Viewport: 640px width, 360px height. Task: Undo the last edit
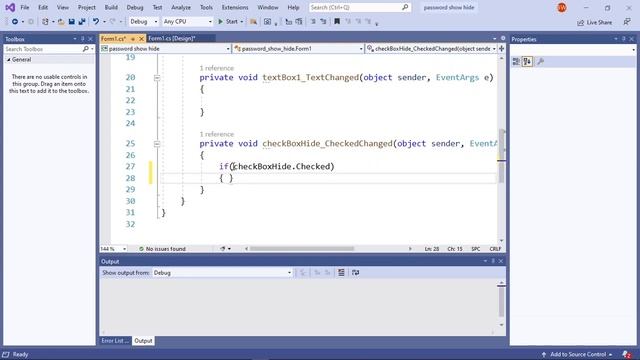[96, 22]
